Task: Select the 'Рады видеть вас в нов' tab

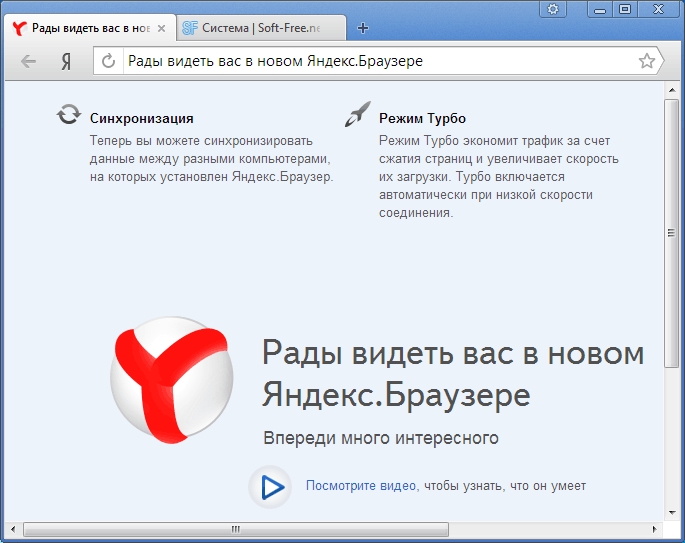Action: [x=90, y=28]
